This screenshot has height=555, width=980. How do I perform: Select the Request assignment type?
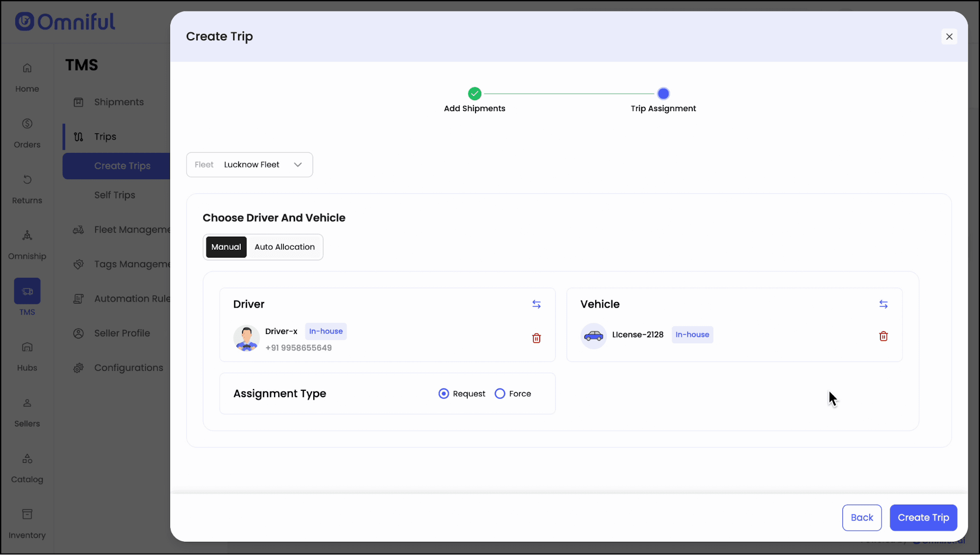pos(444,394)
